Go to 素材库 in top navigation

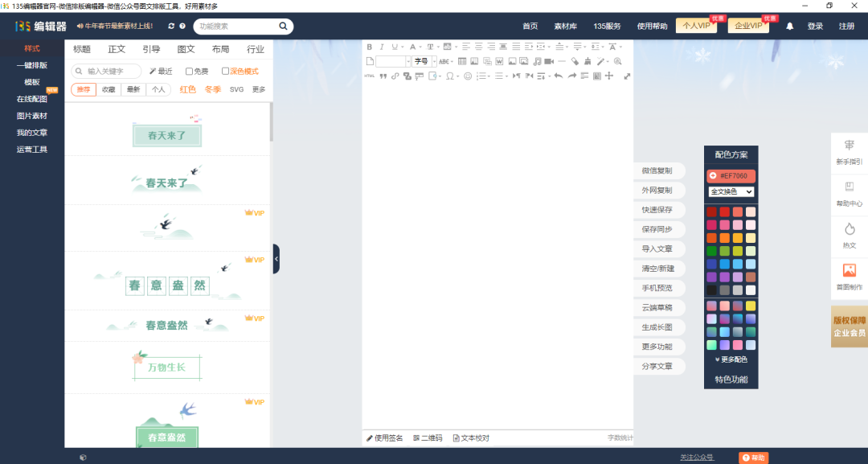(x=565, y=26)
